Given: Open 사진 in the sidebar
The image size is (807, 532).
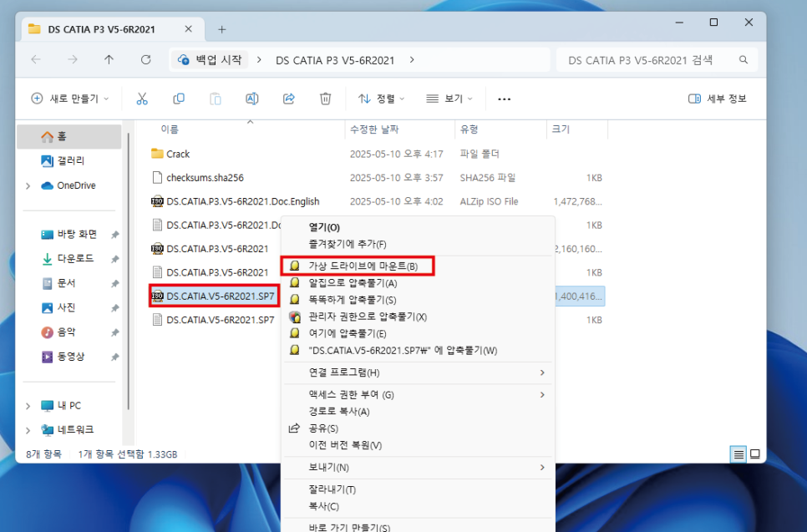Looking at the screenshot, I should (66, 307).
